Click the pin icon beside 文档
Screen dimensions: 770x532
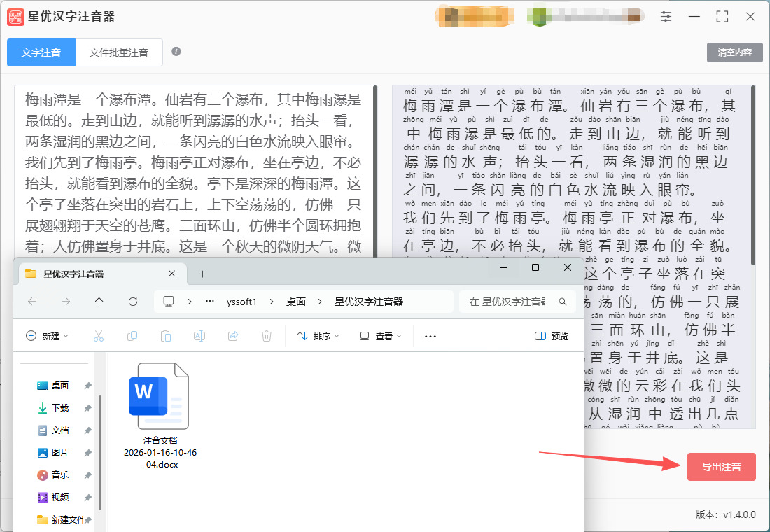(88, 430)
